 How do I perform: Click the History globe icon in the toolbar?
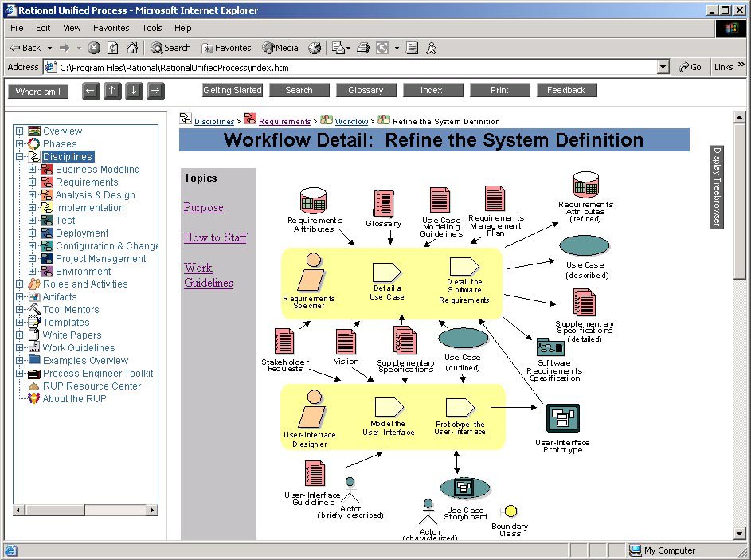[x=315, y=47]
